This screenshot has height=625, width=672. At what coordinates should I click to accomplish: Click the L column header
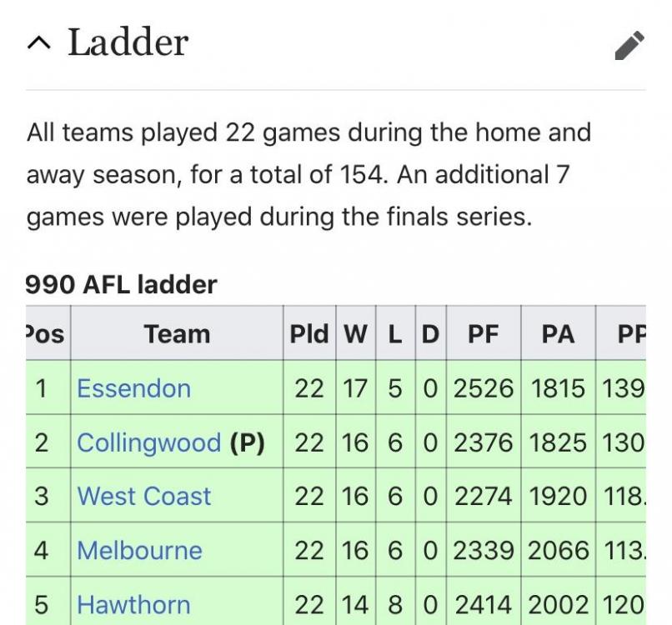tap(395, 333)
